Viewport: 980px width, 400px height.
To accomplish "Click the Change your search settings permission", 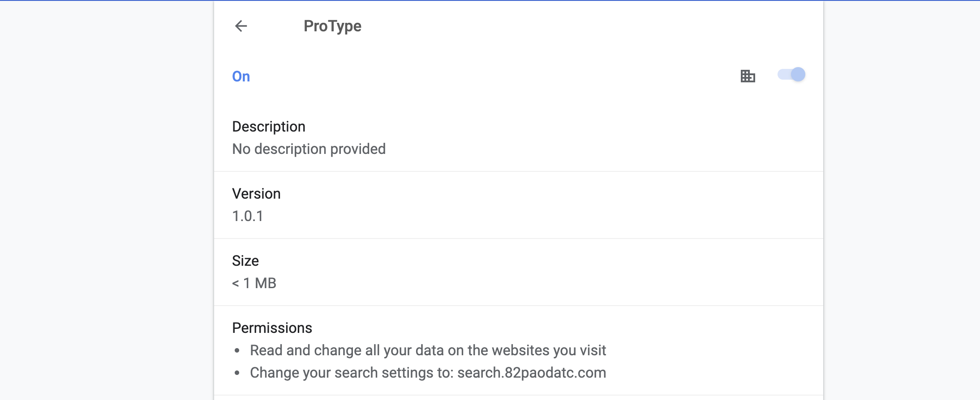I will point(352,373).
